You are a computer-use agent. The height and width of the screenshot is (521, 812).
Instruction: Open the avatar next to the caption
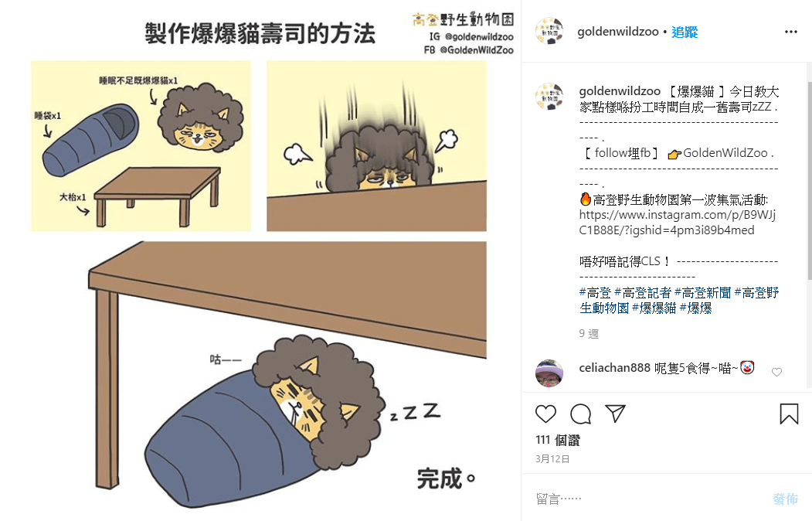pyautogui.click(x=549, y=97)
